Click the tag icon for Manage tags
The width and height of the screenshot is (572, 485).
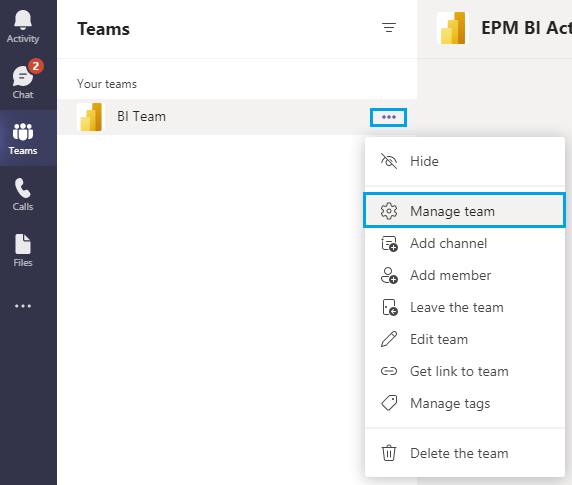click(x=389, y=403)
